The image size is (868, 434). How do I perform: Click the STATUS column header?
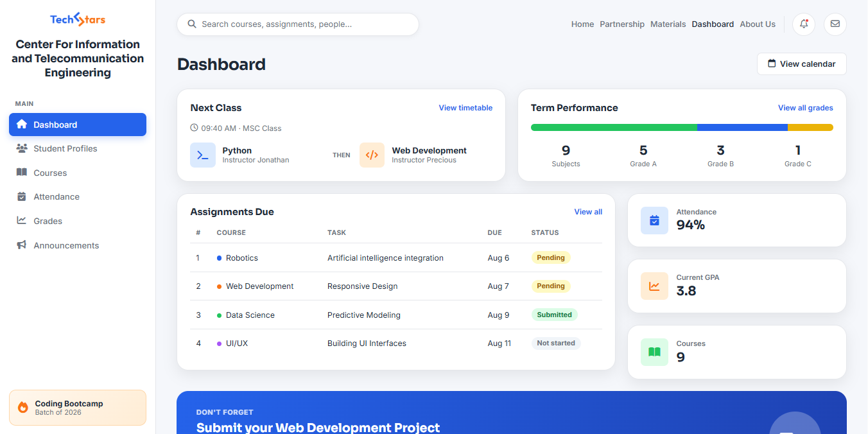[x=545, y=232]
